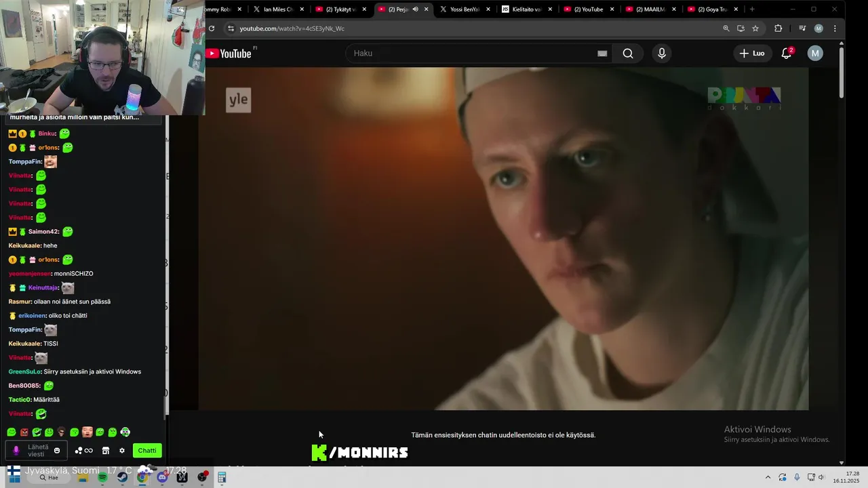This screenshot has height=488, width=868.
Task: Click chat message 'oliko toi chätti'
Action: coord(68,316)
